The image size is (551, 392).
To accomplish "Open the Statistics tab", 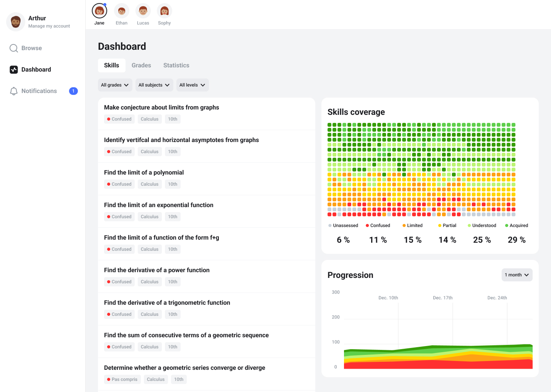I will pos(176,65).
